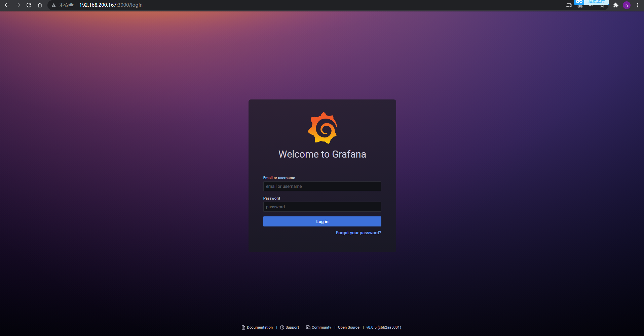The width and height of the screenshot is (644, 336).
Task: Click the 'Email or username' field label
Action: pos(279,178)
